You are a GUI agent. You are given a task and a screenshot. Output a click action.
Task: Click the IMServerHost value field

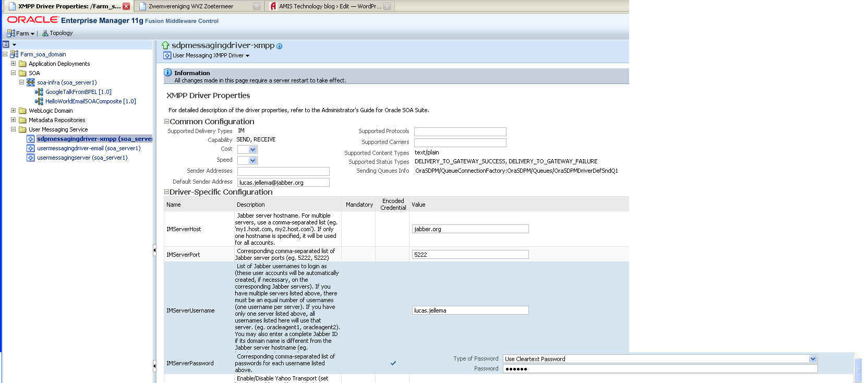click(470, 229)
